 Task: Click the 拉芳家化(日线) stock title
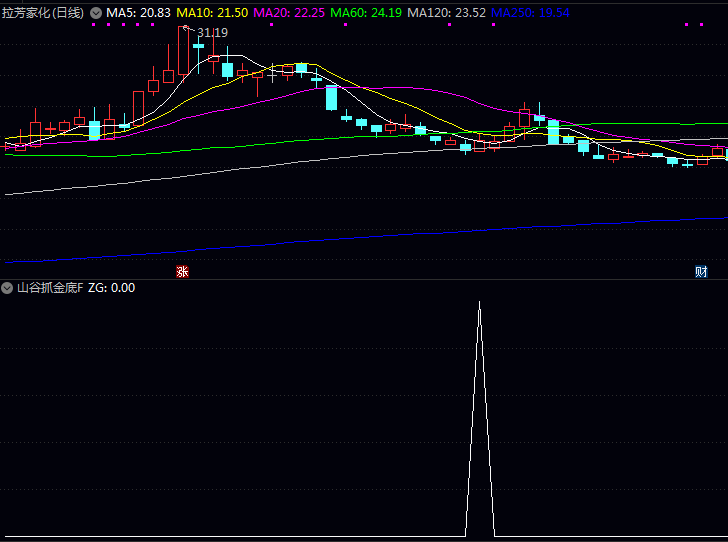pyautogui.click(x=43, y=13)
